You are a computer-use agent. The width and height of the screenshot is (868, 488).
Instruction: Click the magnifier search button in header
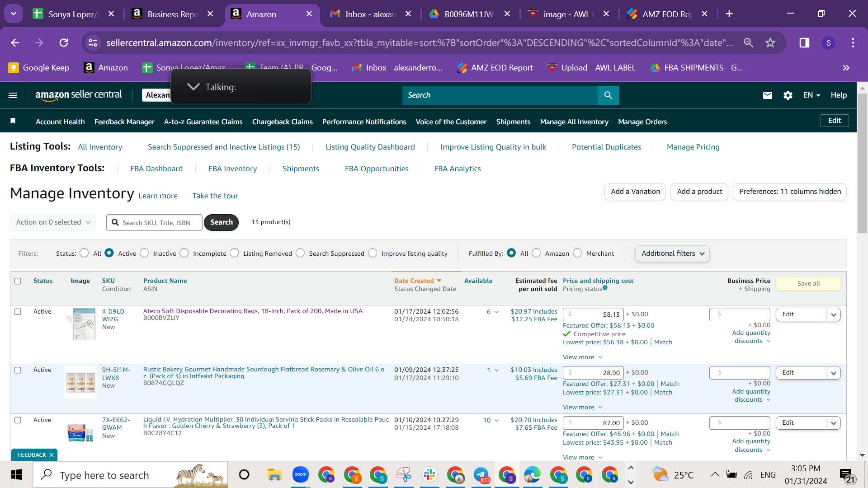coord(609,95)
